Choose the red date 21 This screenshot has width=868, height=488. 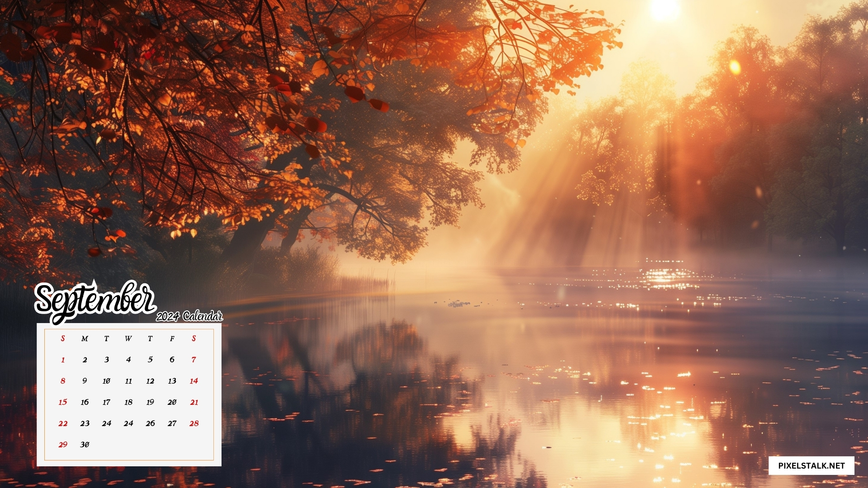pos(194,402)
